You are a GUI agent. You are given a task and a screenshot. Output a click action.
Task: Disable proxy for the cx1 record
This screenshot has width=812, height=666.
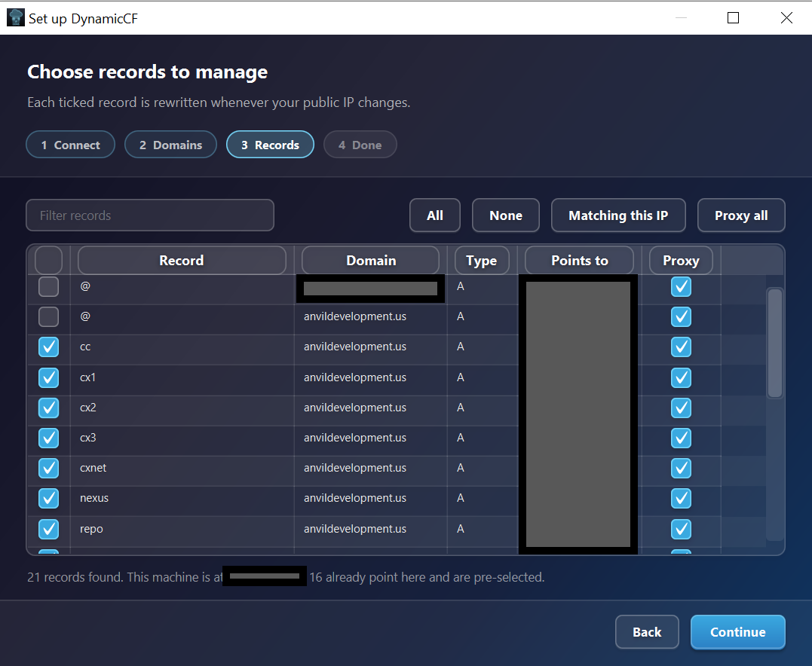(681, 377)
